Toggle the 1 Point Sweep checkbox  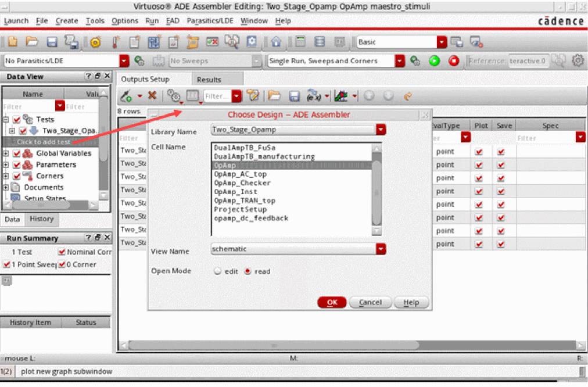pos(6,264)
